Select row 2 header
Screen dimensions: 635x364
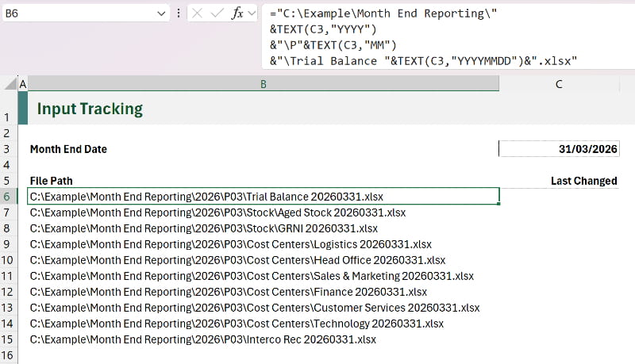pyautogui.click(x=8, y=132)
